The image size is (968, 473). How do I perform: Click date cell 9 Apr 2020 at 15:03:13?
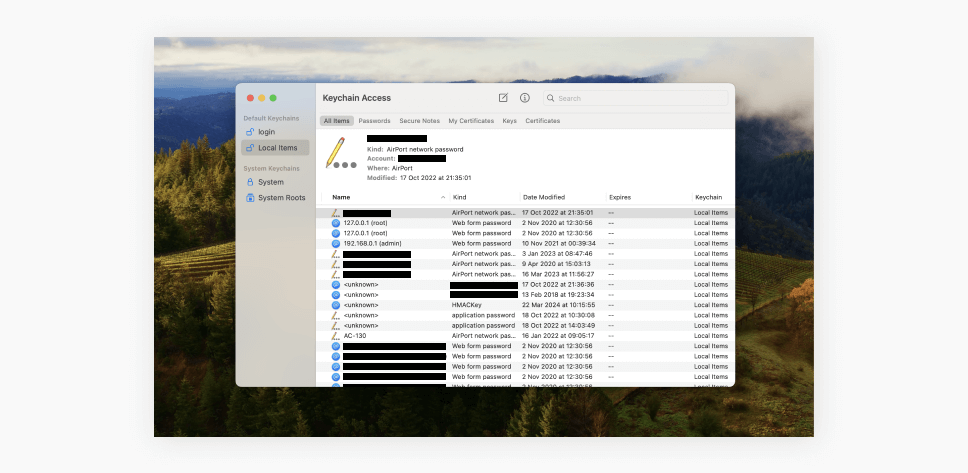coord(557,264)
